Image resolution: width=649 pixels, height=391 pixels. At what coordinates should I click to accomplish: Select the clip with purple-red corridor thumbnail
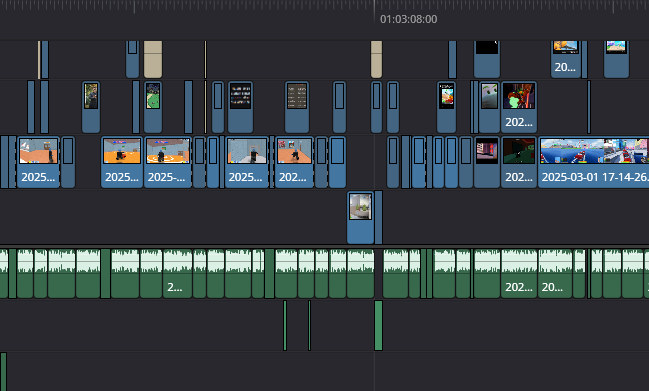pyautogui.click(x=487, y=162)
